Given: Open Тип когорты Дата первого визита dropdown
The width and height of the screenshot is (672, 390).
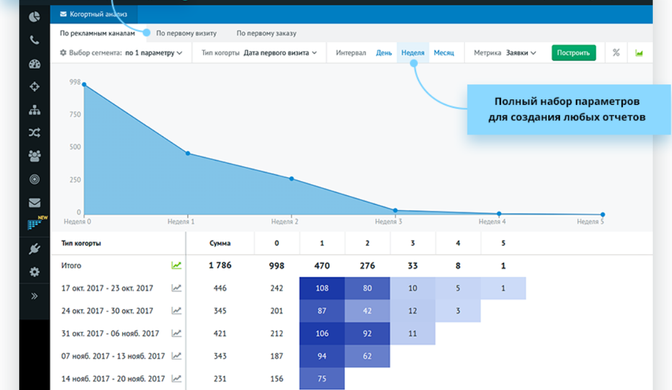Looking at the screenshot, I should click(259, 53).
